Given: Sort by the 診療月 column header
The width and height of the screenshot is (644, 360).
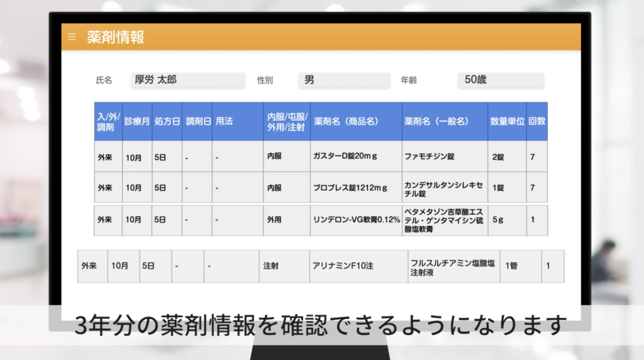Looking at the screenshot, I should click(137, 121).
